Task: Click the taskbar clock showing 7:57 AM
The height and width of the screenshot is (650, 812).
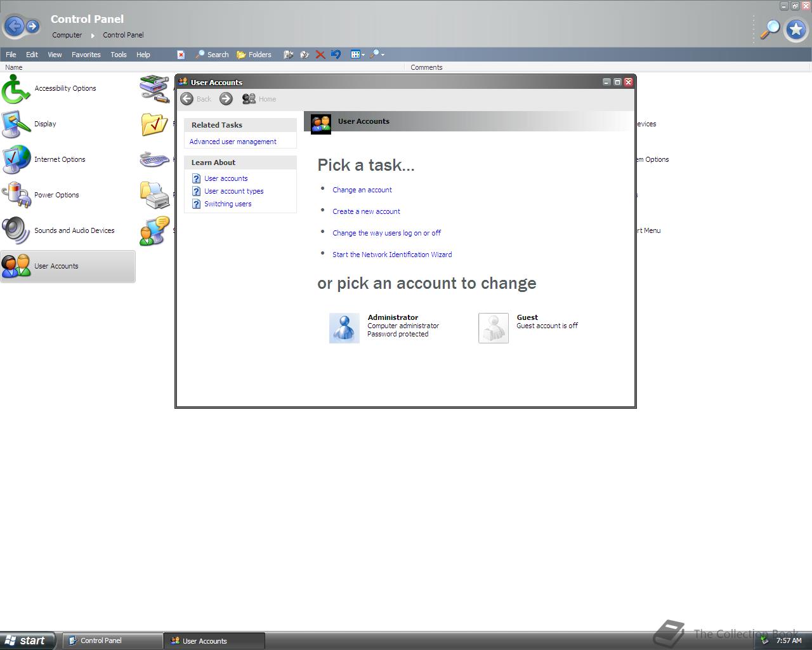Action: tap(789, 640)
